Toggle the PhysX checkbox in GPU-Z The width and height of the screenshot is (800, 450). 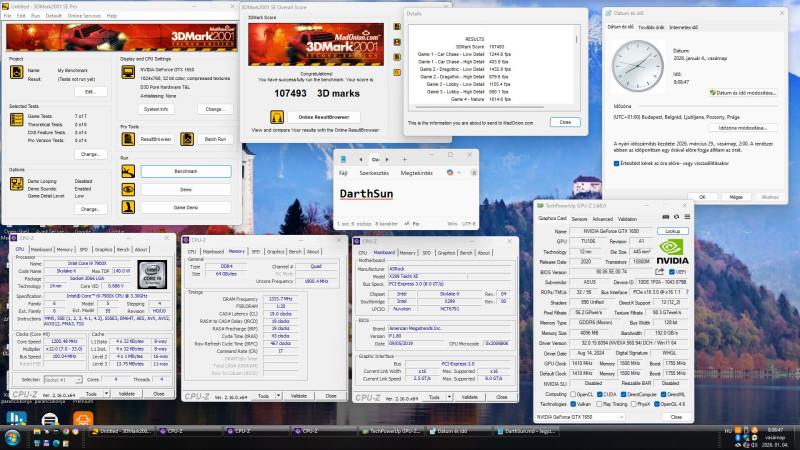(633, 404)
